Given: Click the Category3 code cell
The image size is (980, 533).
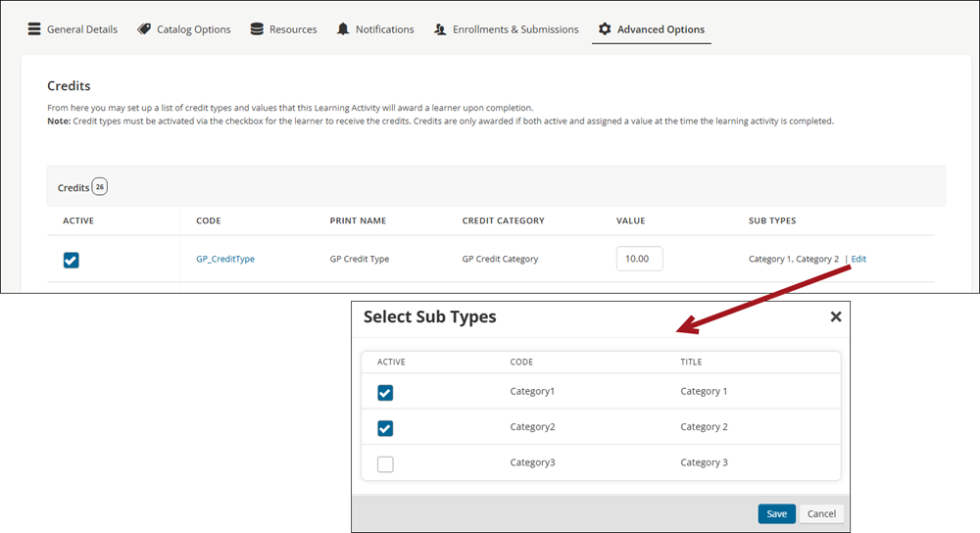Looking at the screenshot, I should pyautogui.click(x=532, y=462).
